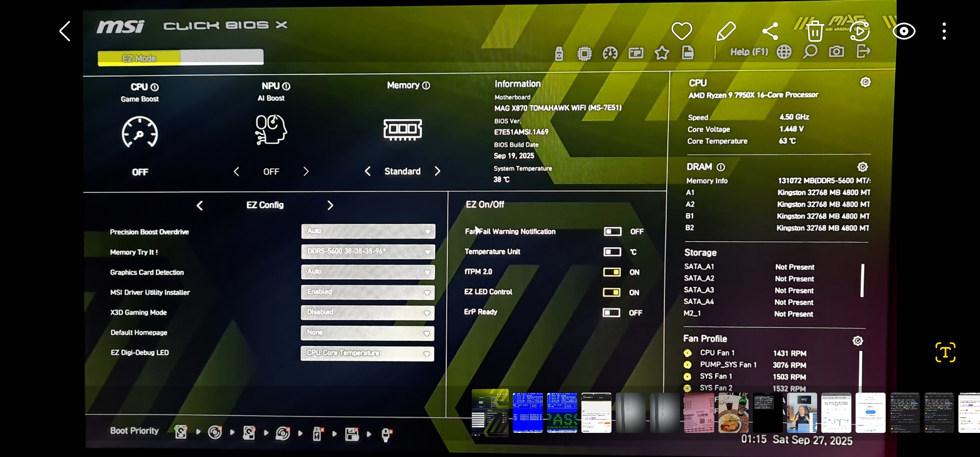The width and height of the screenshot is (980, 457).
Task: Open the Memory Try It! dropdown
Action: pyautogui.click(x=368, y=251)
